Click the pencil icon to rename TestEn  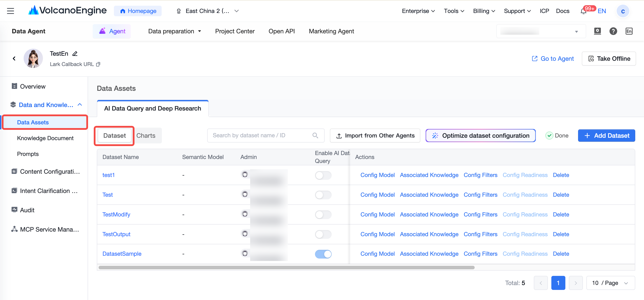click(x=75, y=54)
